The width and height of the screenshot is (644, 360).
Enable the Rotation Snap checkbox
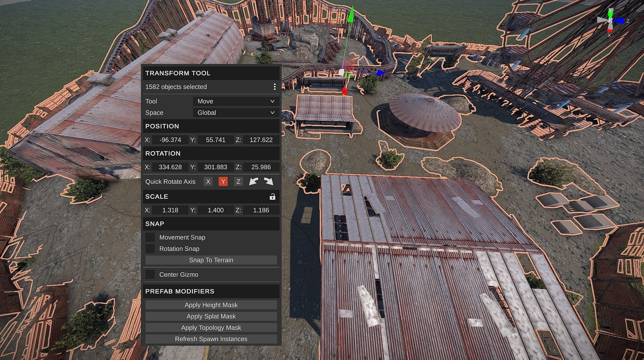tap(150, 249)
